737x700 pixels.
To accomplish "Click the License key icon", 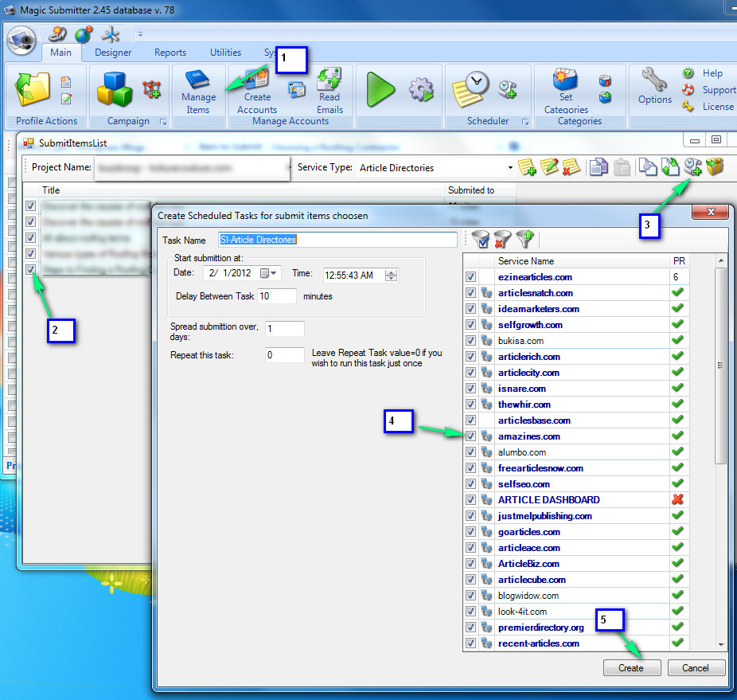I will coord(688,107).
